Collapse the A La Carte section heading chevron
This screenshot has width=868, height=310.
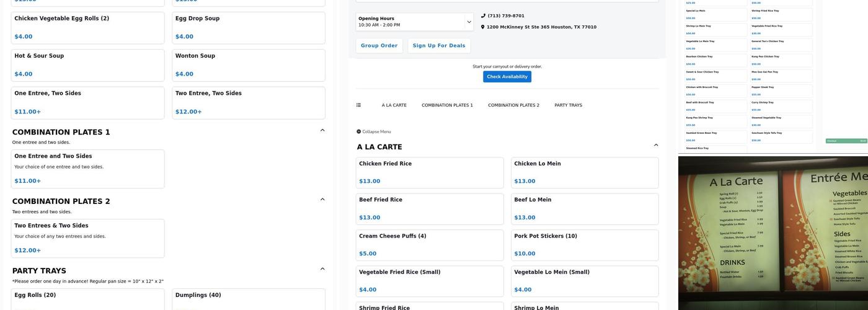coord(656,146)
